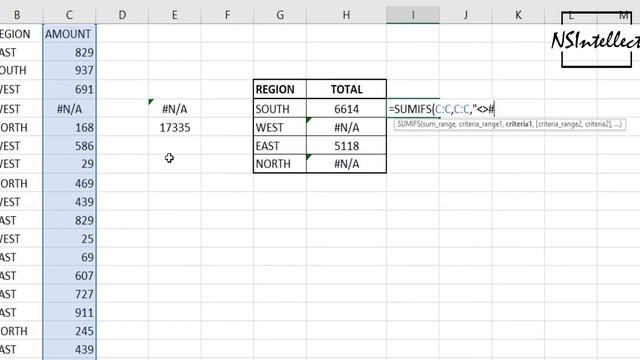640x360 pixels.
Task: Click the cell with amount 586
Action: tap(69, 146)
